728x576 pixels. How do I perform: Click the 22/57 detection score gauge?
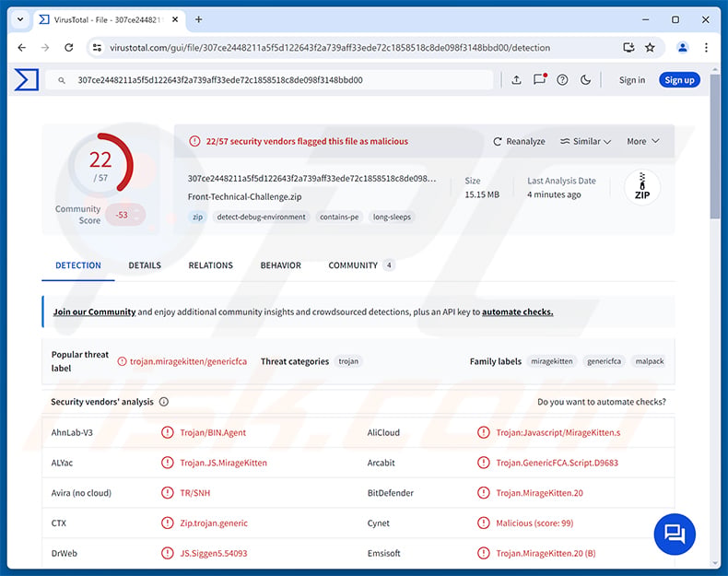(x=100, y=164)
